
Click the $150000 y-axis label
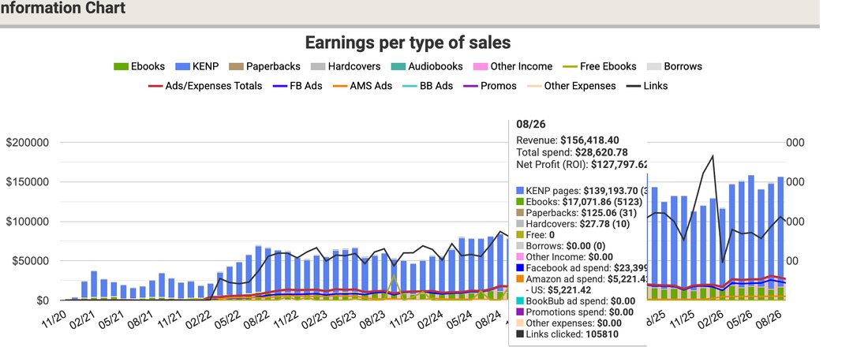tap(27, 182)
